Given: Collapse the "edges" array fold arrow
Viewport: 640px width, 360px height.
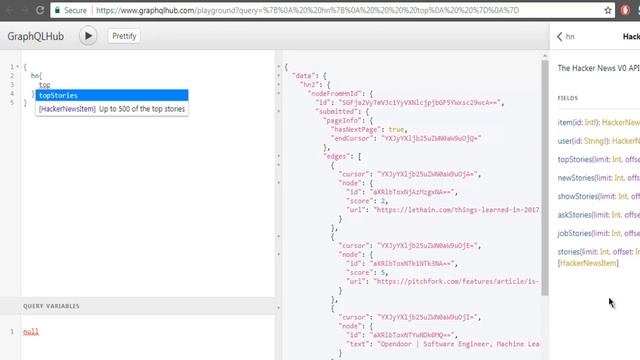Looking at the screenshot, I should 279,156.
